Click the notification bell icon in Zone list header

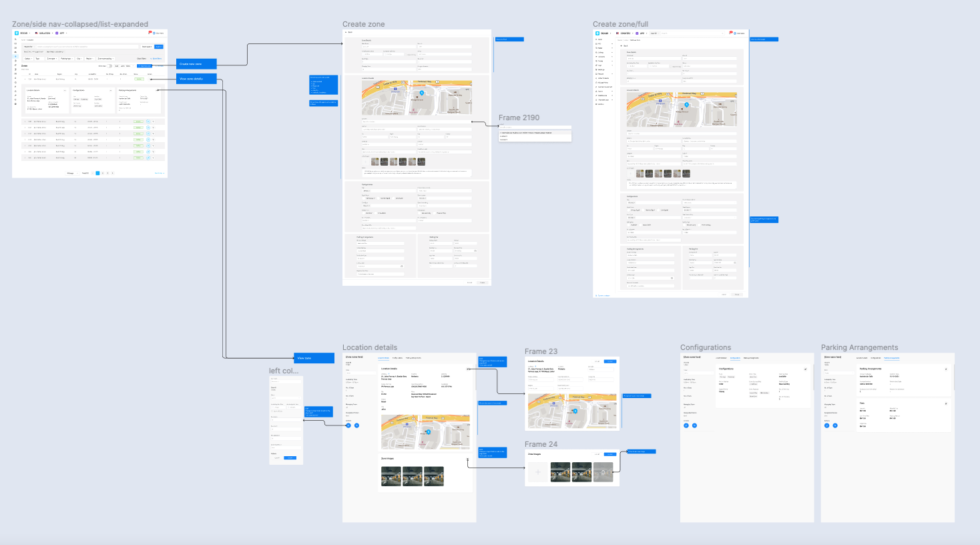coord(150,33)
